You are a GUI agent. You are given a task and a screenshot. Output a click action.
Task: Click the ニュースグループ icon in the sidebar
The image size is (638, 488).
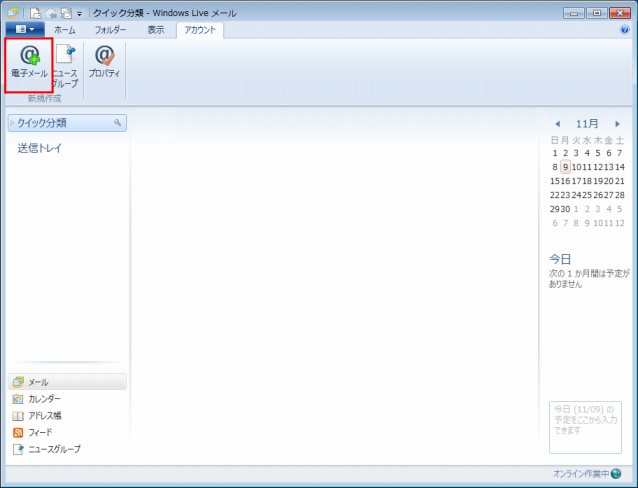(x=18, y=449)
